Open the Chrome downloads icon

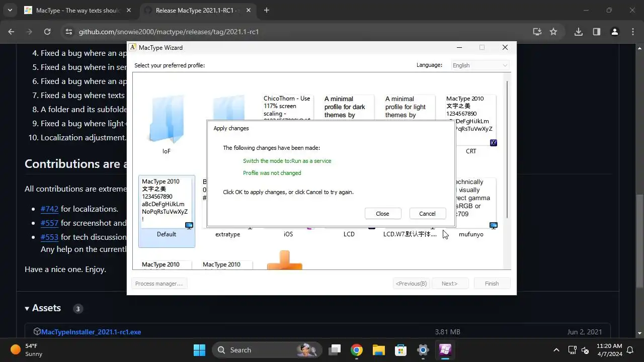[579, 32]
